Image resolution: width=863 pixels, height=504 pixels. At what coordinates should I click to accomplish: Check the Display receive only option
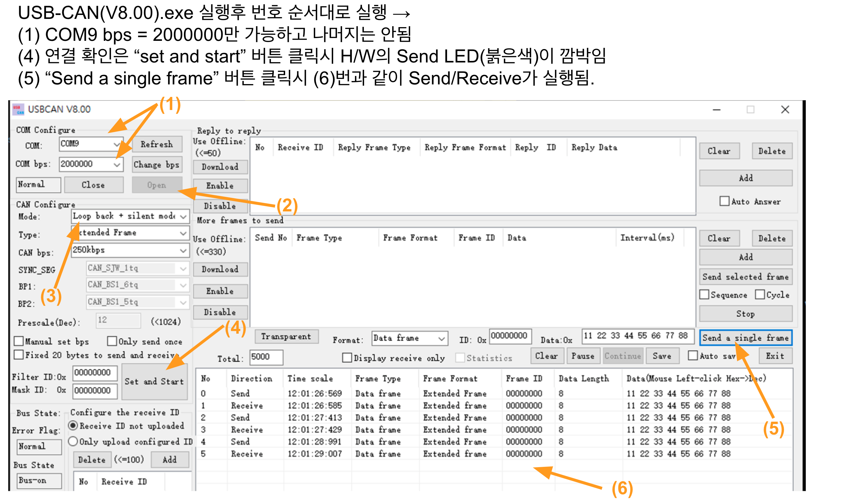(x=347, y=357)
